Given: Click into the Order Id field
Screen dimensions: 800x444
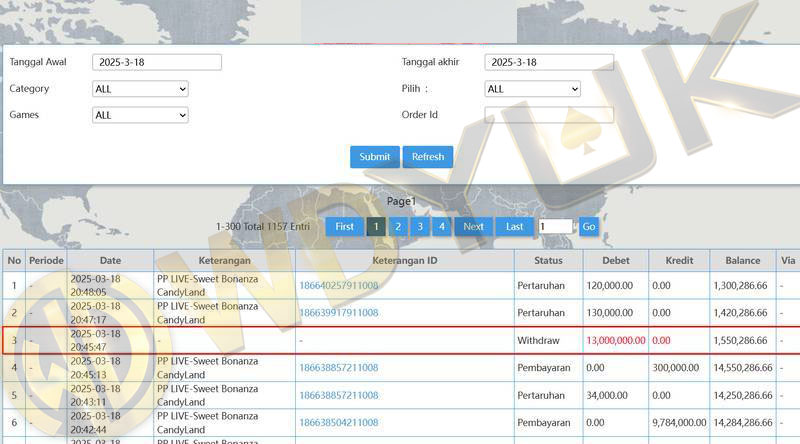Looking at the screenshot, I should 549,115.
